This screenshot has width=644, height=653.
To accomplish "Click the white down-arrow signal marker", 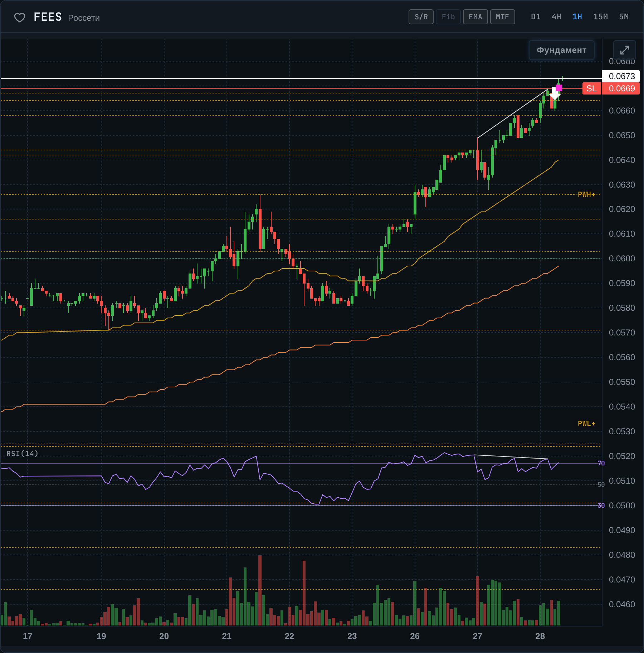I will point(555,94).
